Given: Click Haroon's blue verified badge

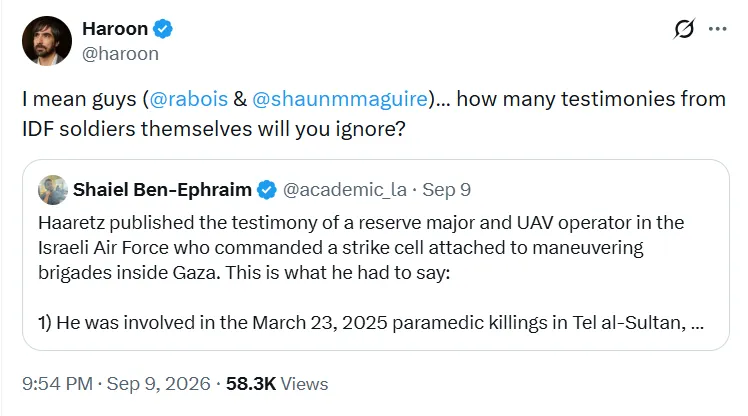Looking at the screenshot, I should click(163, 29).
